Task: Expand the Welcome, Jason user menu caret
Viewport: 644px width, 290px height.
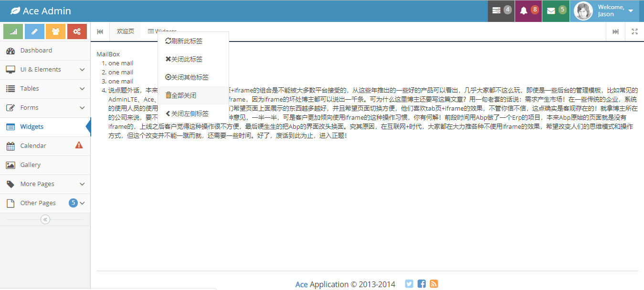Action: tap(631, 11)
